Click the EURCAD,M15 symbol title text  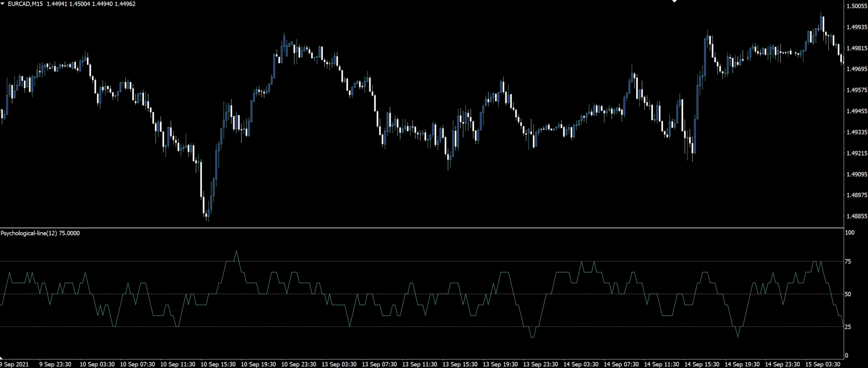click(x=25, y=4)
